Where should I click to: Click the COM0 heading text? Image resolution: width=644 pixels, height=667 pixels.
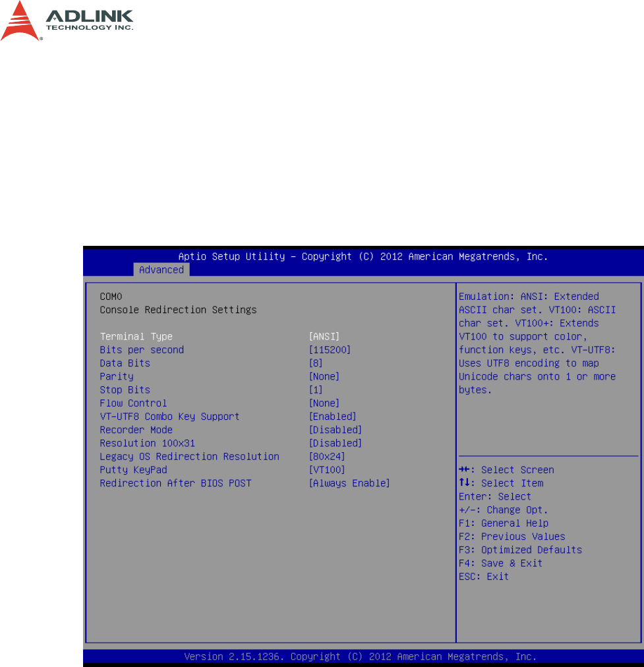click(x=111, y=297)
